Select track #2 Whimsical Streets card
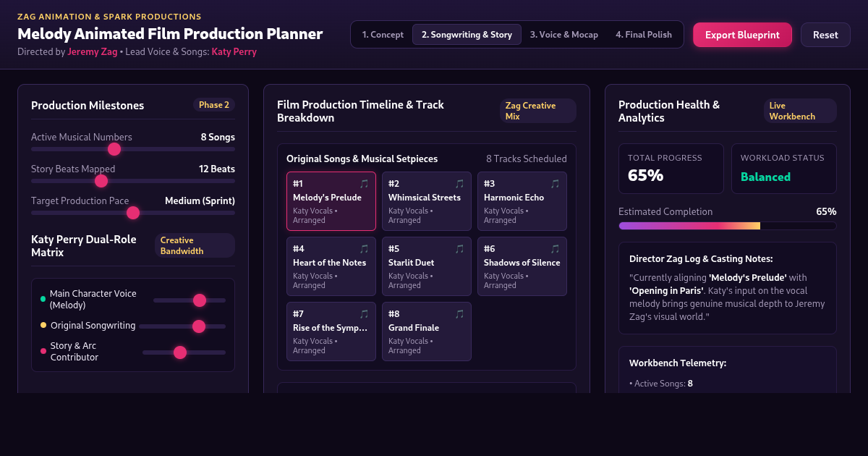Viewport: 868px width, 456px height. coord(427,201)
